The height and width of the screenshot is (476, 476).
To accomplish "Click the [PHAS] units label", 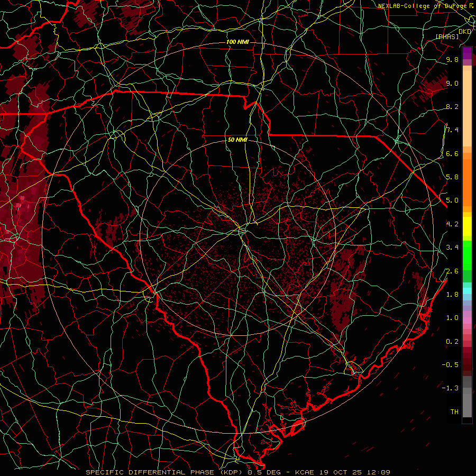I will click(x=447, y=36).
